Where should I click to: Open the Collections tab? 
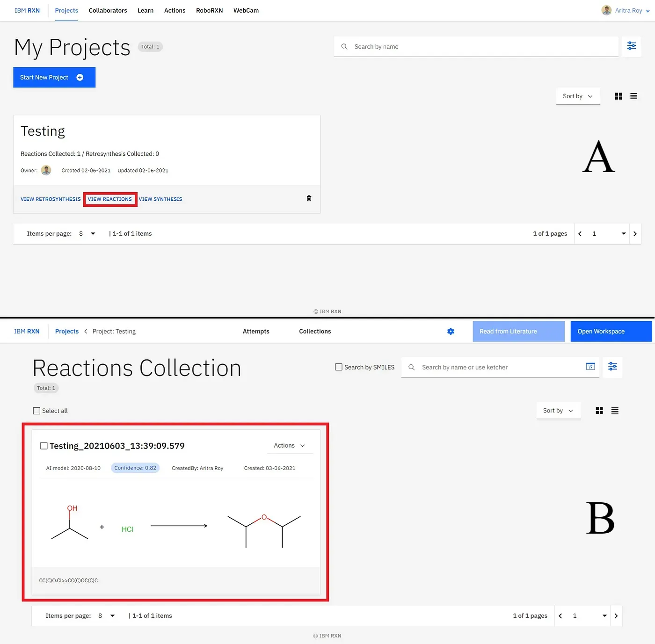pos(314,331)
